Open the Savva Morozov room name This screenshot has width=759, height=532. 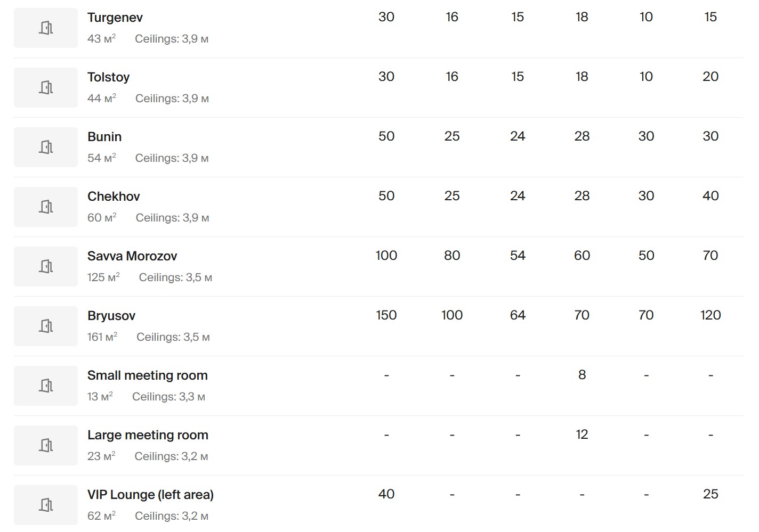click(x=132, y=256)
